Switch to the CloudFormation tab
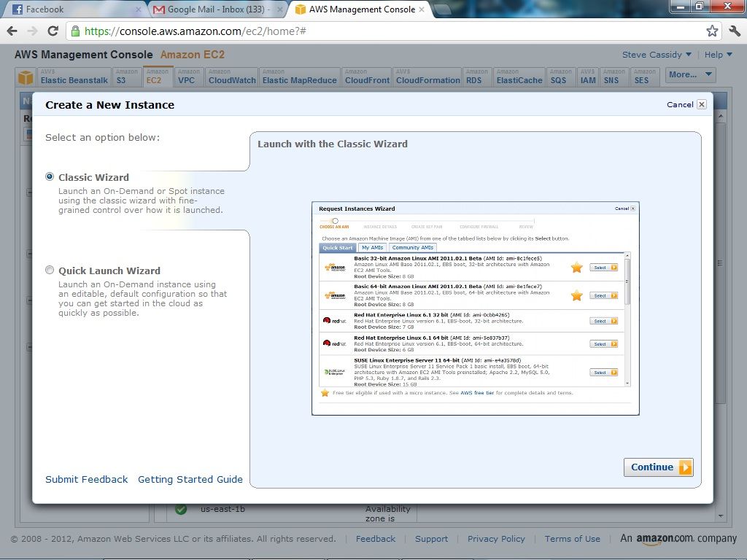 [x=427, y=77]
